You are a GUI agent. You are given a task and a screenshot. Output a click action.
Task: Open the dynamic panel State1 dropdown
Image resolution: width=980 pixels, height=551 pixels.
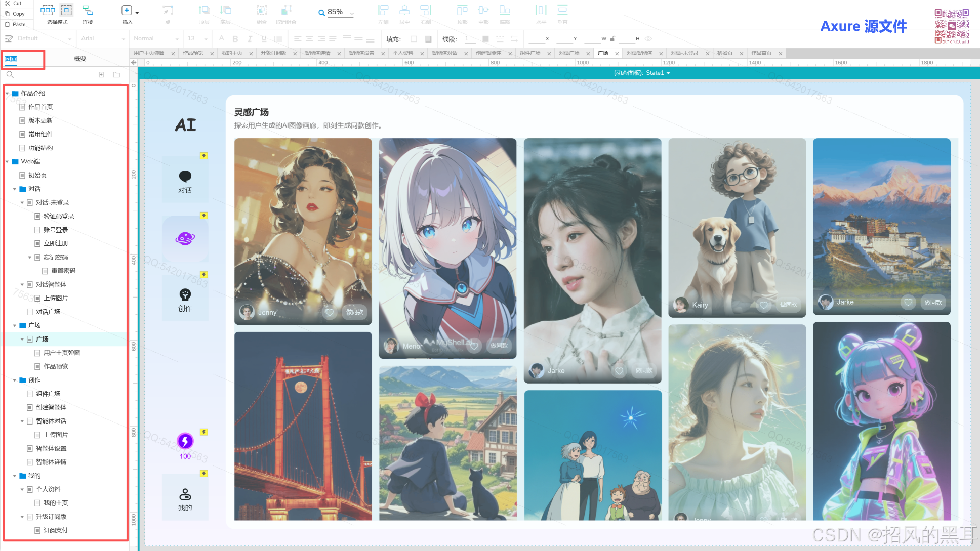pos(668,73)
